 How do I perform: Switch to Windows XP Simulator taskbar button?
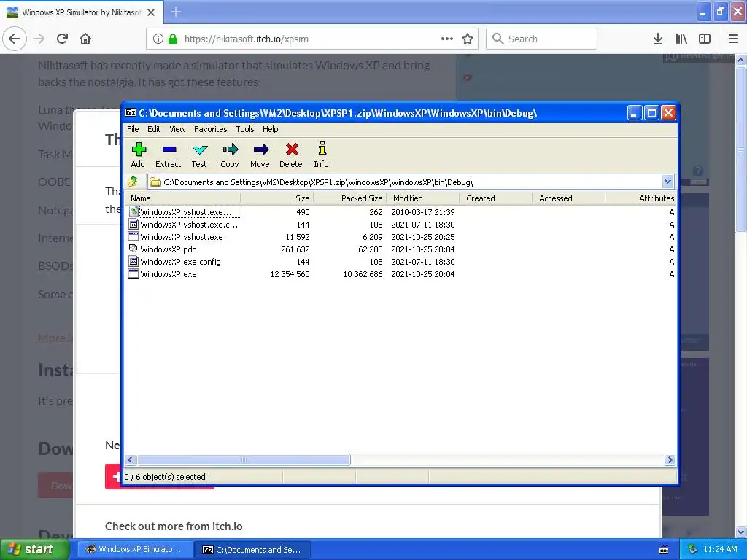coord(135,549)
